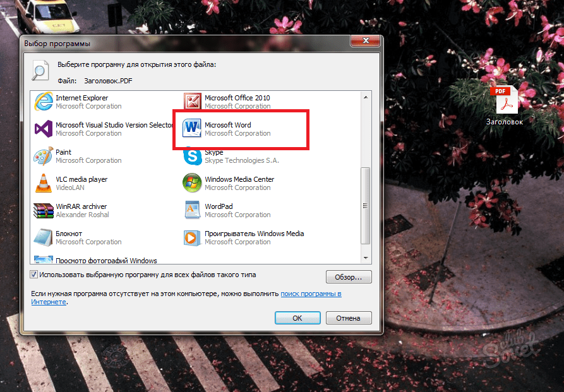Pick the Paint palette icon
This screenshot has width=564, height=392.
coord(43,156)
